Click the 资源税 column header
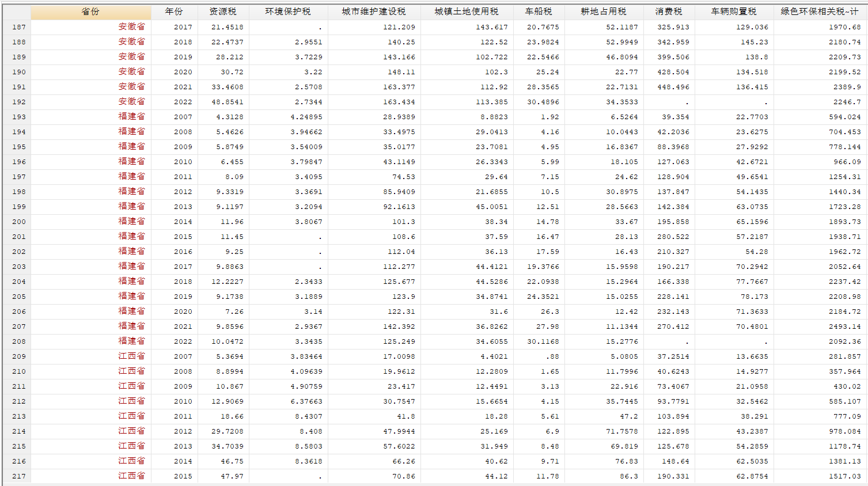The image size is (868, 486). [x=222, y=12]
